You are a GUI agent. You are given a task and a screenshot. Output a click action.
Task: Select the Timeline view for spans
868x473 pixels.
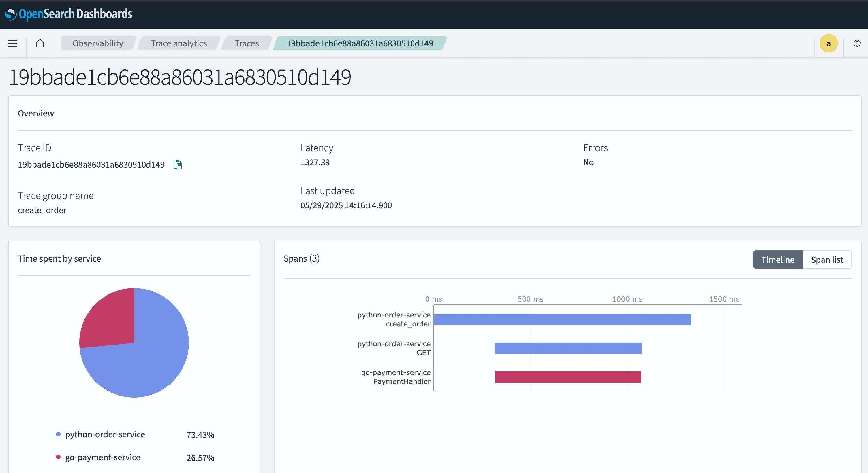[x=778, y=259]
